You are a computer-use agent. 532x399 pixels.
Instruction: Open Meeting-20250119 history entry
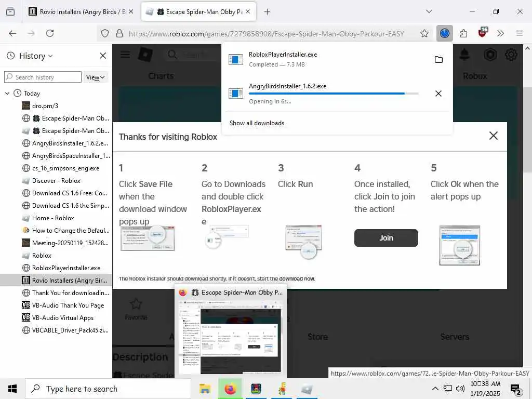[x=70, y=243]
